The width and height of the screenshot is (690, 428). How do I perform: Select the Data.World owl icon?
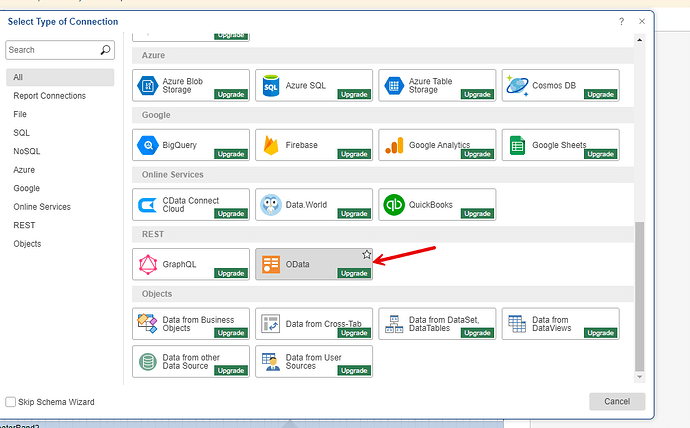pos(271,205)
